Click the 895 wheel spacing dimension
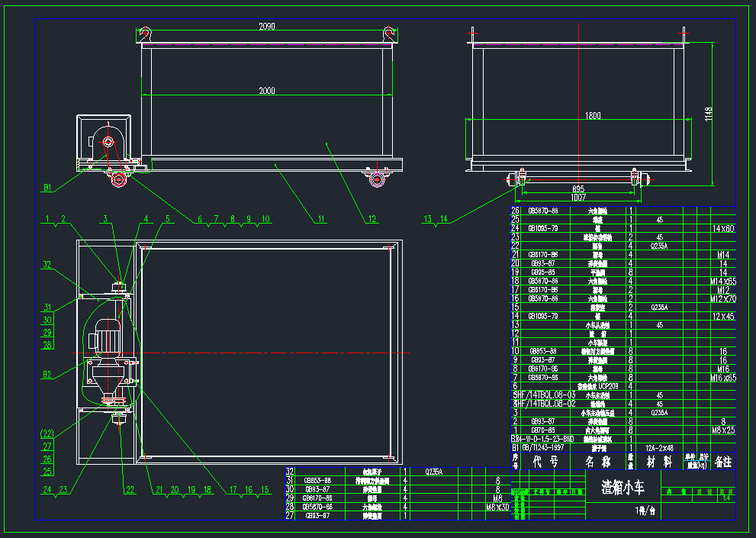 (x=578, y=189)
